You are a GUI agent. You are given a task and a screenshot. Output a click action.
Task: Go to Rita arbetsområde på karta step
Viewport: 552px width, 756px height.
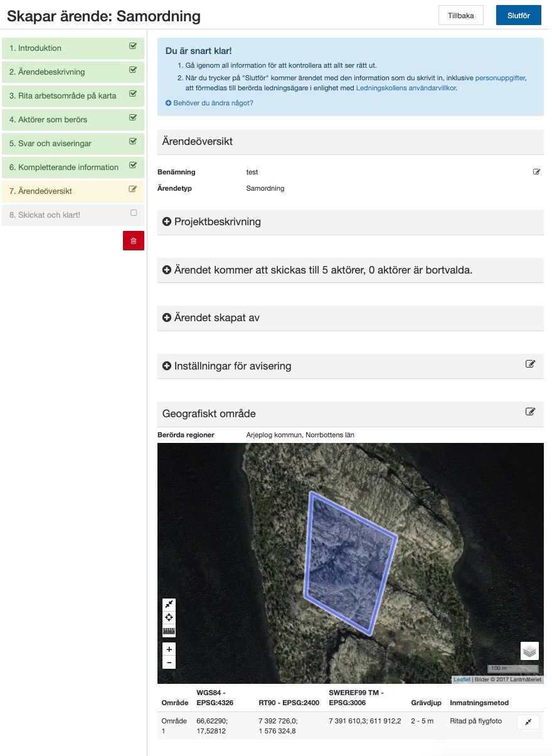click(63, 96)
